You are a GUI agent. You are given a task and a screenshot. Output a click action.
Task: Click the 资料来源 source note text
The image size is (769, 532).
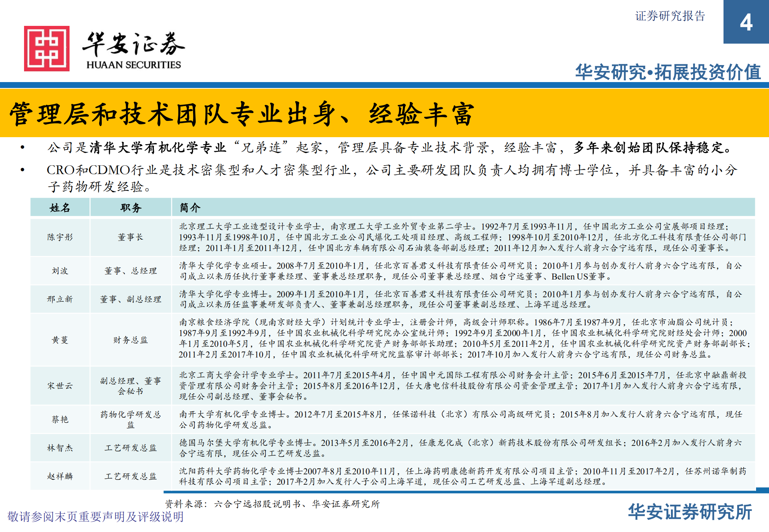(272, 504)
